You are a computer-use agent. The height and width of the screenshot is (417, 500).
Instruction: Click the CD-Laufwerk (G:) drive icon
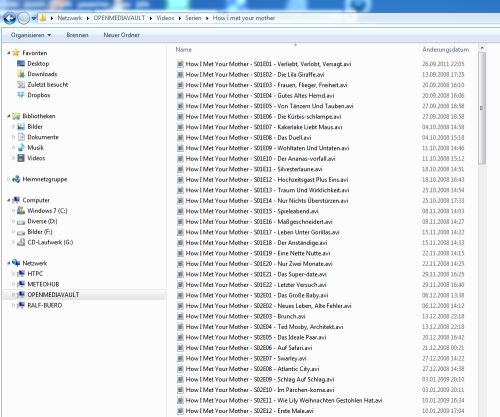[21, 242]
